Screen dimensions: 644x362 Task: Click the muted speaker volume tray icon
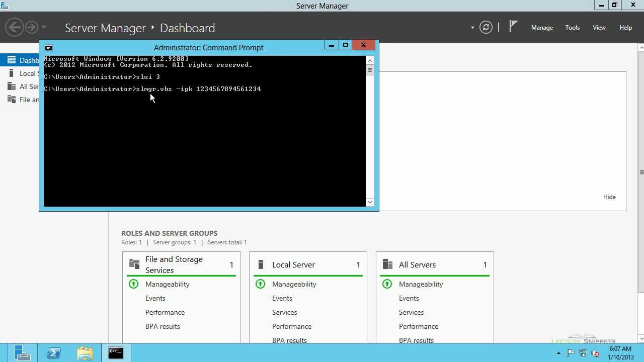pyautogui.click(x=595, y=353)
